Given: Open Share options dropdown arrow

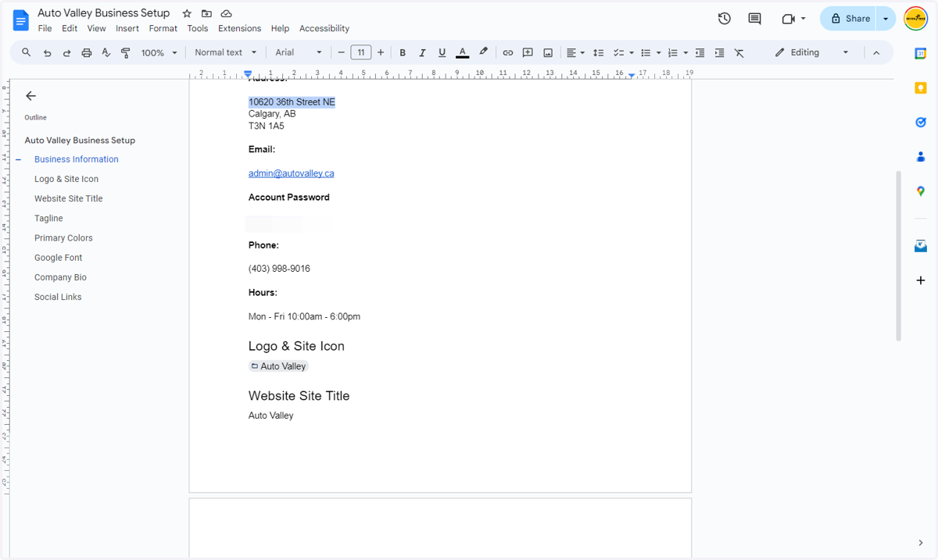Looking at the screenshot, I should [886, 19].
